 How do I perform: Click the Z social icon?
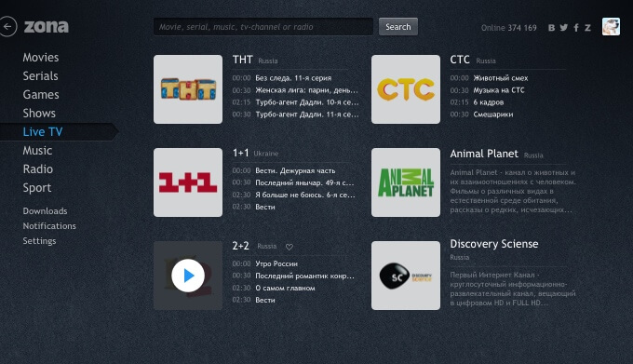coord(587,27)
